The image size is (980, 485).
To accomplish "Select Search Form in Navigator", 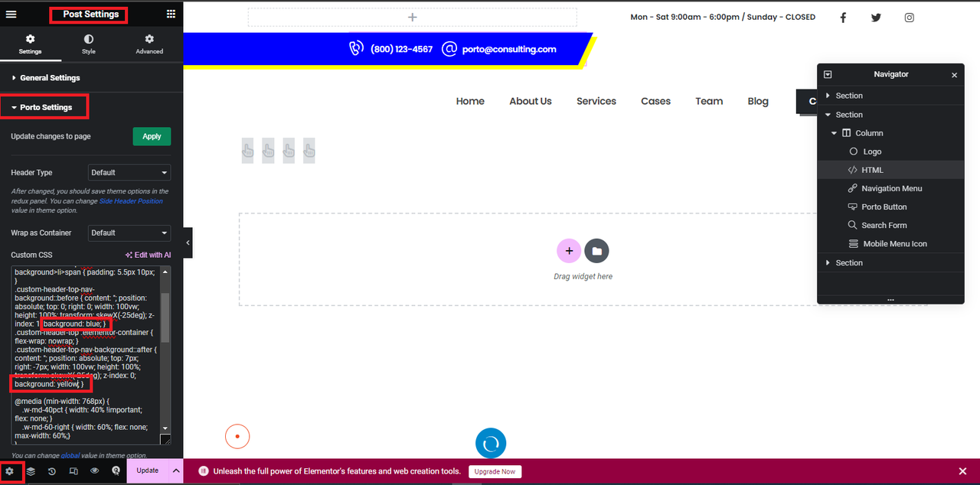I will (890, 225).
